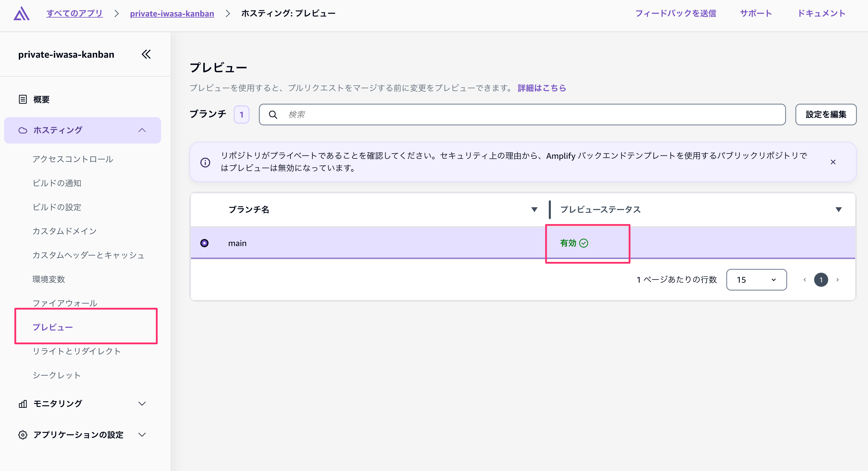Screen dimensions: 868x471
Task: Click the モニタリング bar chart icon
Action: (23, 404)
